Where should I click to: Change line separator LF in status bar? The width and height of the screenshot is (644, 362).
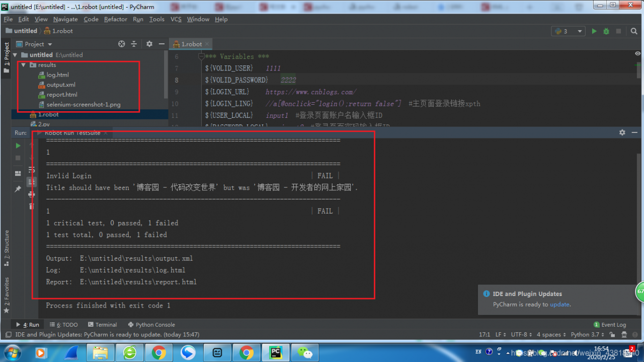(x=501, y=334)
